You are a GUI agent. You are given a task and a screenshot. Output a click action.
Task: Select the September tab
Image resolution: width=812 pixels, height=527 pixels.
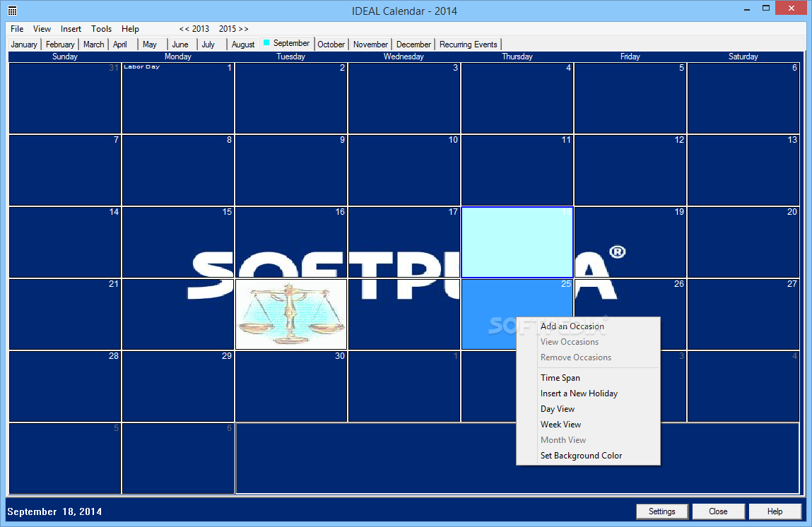coord(286,44)
